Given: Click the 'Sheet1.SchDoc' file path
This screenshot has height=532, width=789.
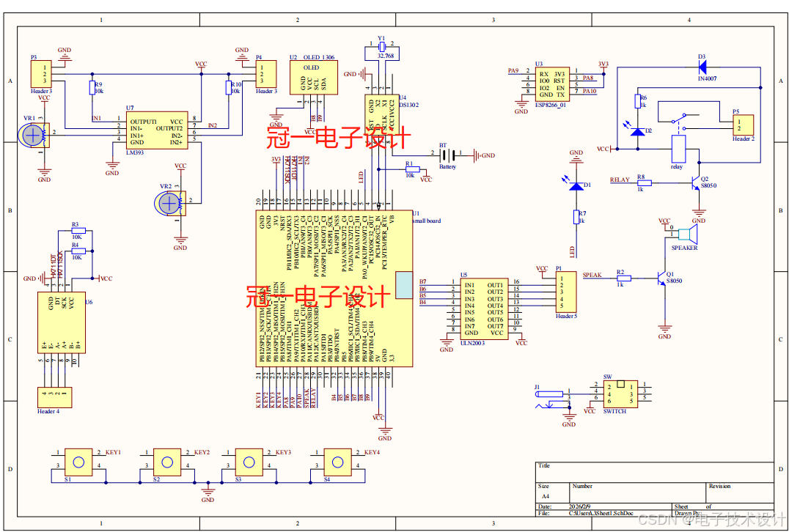Looking at the screenshot, I should tap(602, 514).
